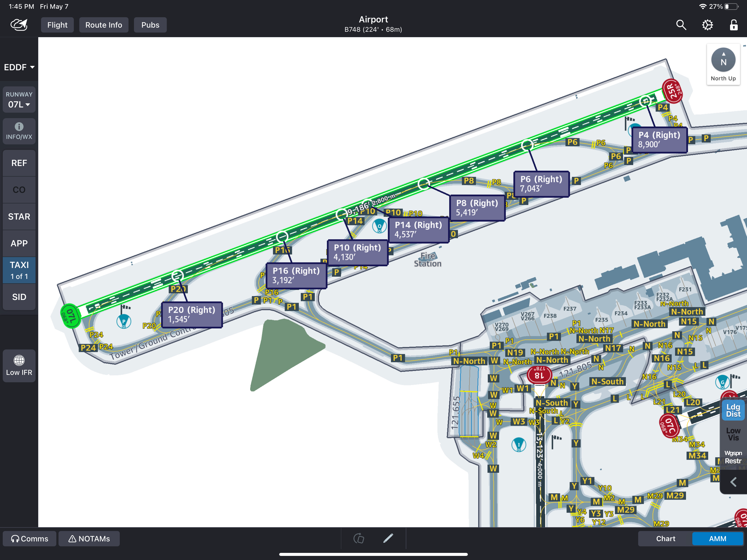Screen dimensions: 747x560
Task: Tap the FliteDeck aircraft logo icon
Action: click(x=19, y=25)
